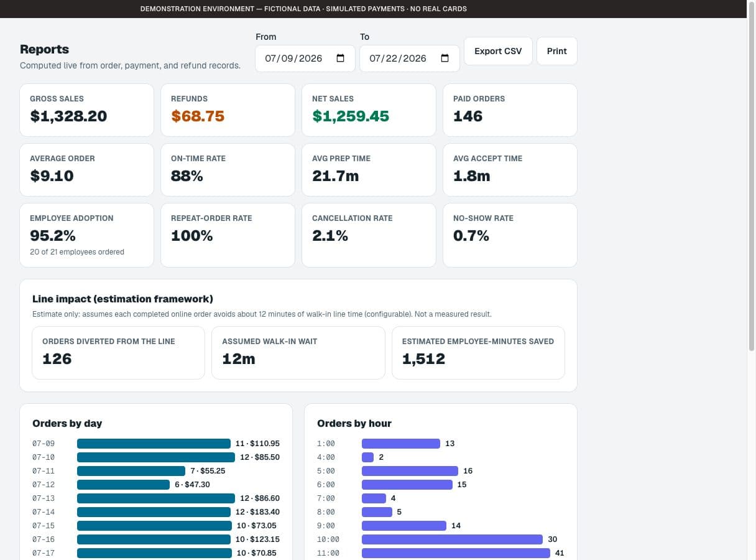
Task: Click the 07-10 bar in Orders by day
Action: click(156, 457)
